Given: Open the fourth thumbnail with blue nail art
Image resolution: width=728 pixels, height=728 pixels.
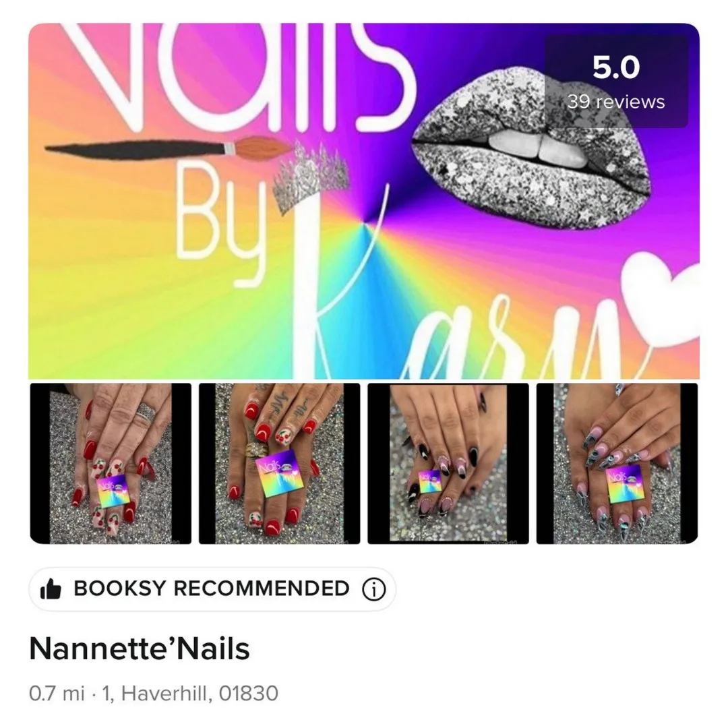Looking at the screenshot, I should [617, 463].
